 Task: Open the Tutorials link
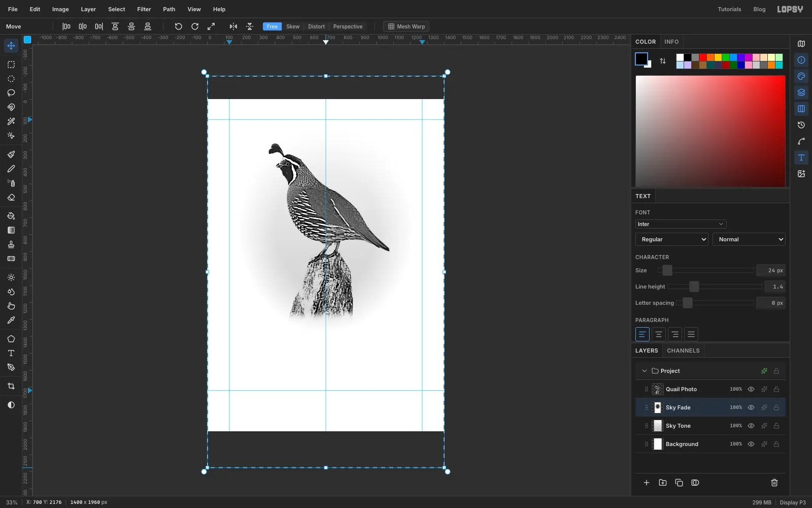click(729, 9)
